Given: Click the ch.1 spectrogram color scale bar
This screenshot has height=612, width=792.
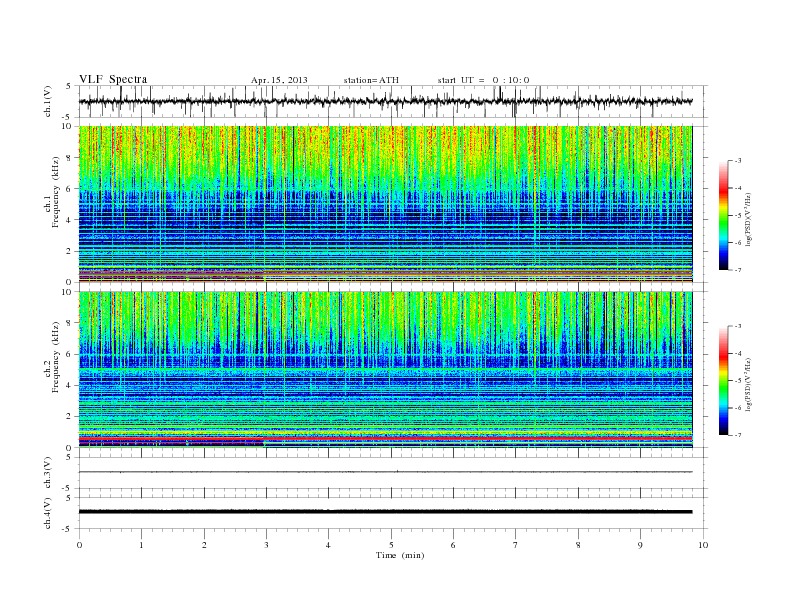Looking at the screenshot, I should (x=723, y=216).
